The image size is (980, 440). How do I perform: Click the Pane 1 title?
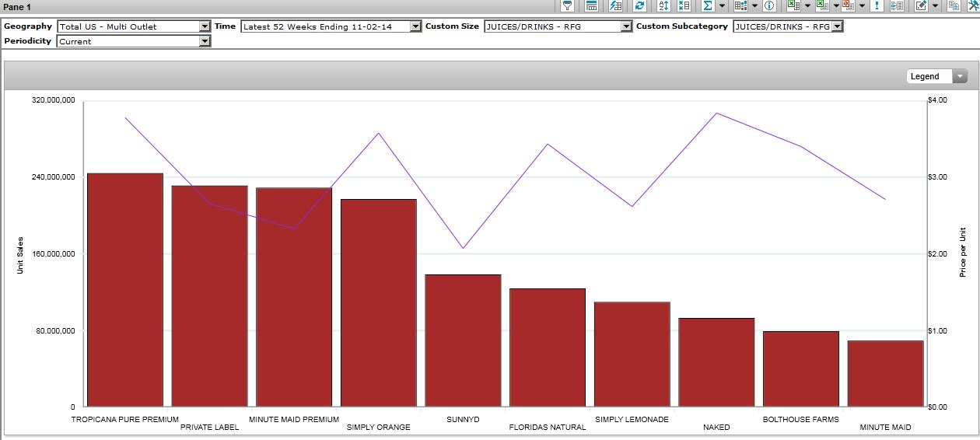(17, 6)
